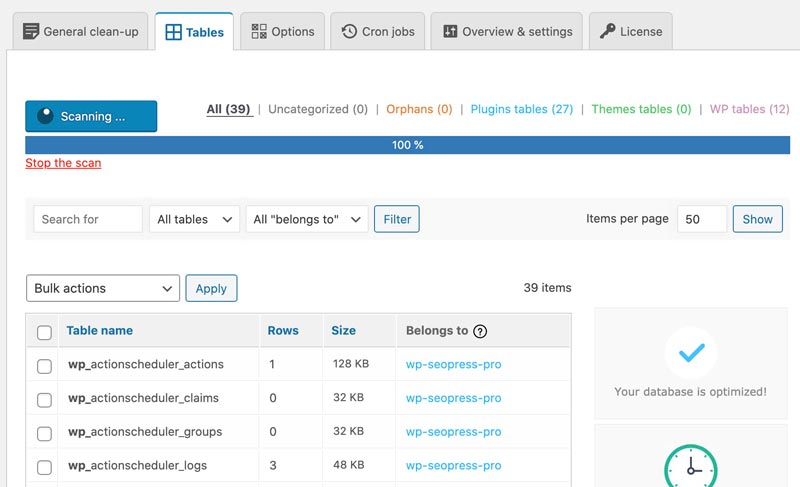Screen dimensions: 800x487
Task: Open wp-seopress-pro link for wp_actionscheduler_groups
Action: tap(454, 431)
